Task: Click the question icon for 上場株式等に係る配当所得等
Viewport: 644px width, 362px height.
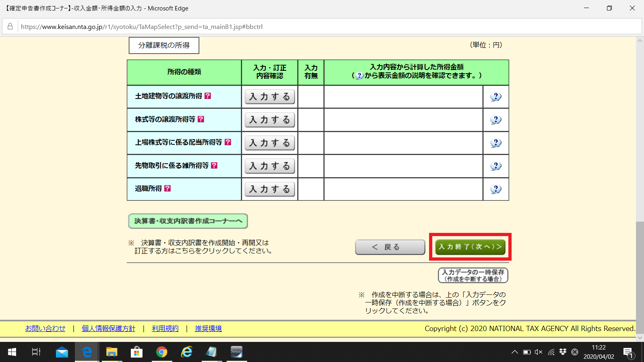Action: click(x=228, y=142)
